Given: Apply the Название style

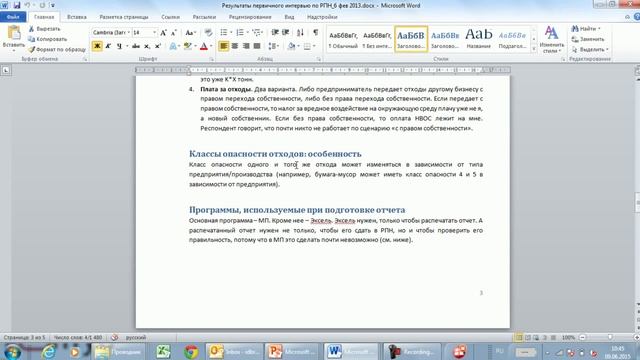Looking at the screenshot, I should (478, 39).
